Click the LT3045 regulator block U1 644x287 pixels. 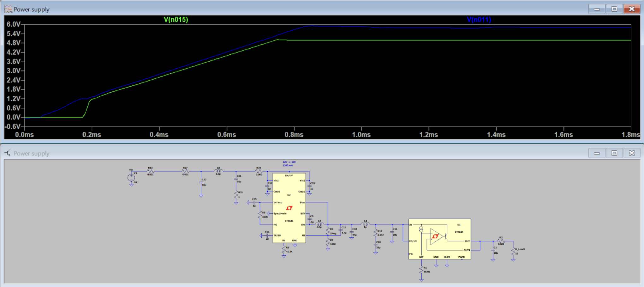[x=439, y=239]
